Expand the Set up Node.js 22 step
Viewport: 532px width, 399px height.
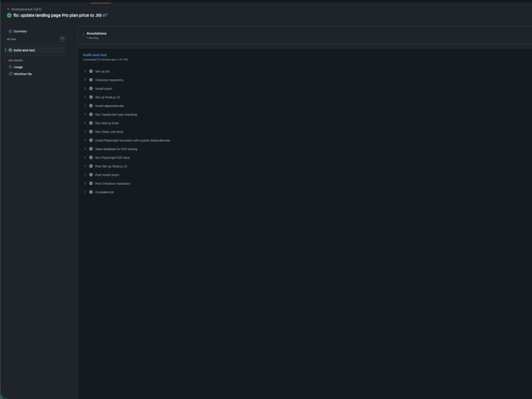85,97
